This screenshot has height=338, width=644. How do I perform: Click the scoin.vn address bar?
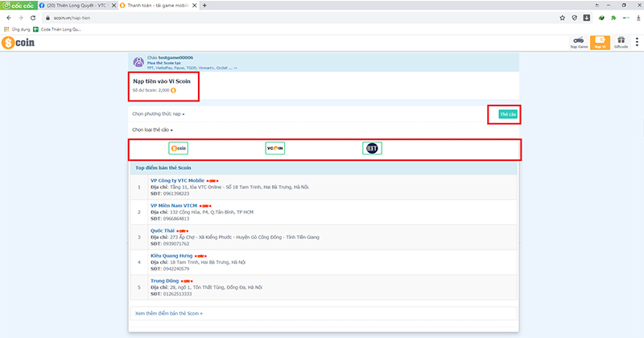299,18
